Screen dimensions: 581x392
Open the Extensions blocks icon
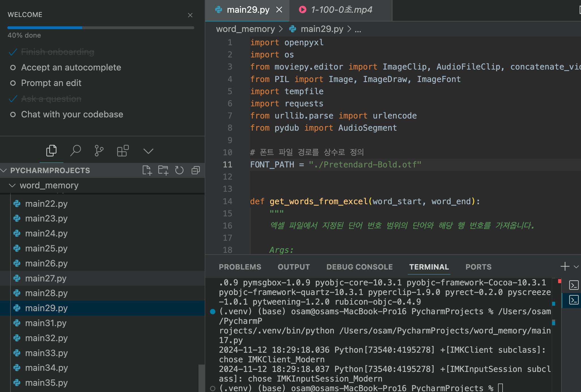click(123, 151)
